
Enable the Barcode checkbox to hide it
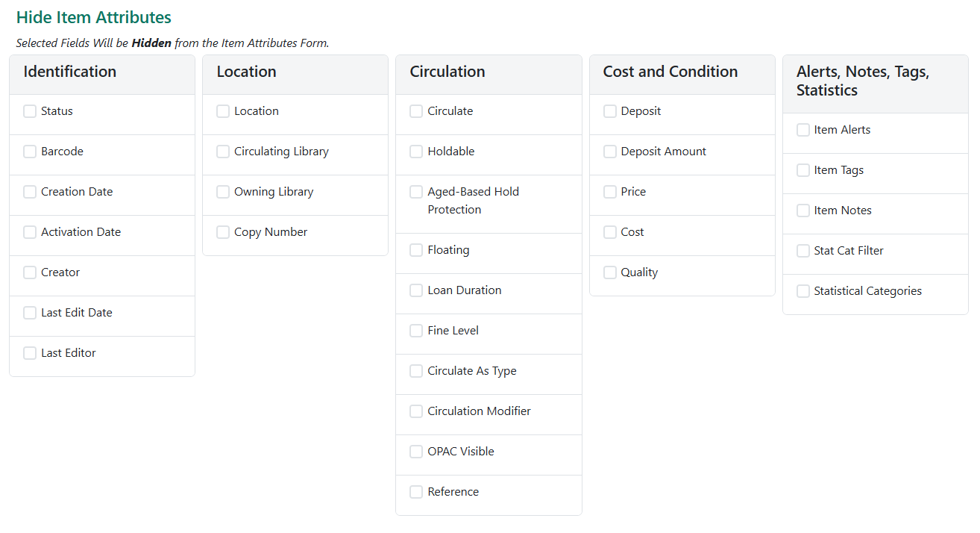30,151
